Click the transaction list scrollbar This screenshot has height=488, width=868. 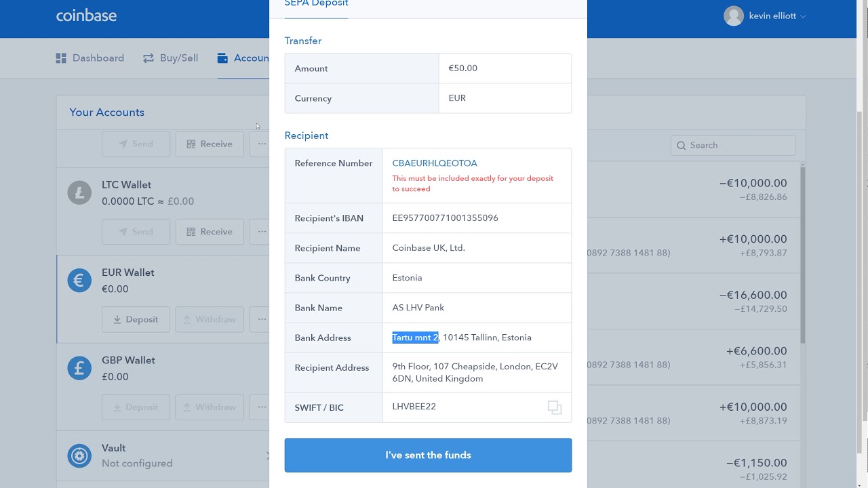click(x=804, y=254)
